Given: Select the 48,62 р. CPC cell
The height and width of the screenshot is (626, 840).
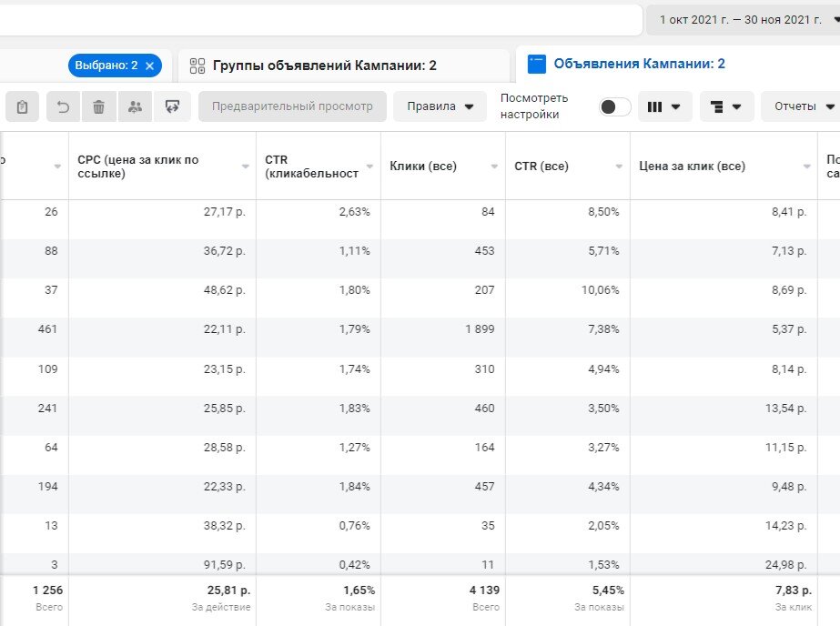Looking at the screenshot, I should pyautogui.click(x=224, y=290).
